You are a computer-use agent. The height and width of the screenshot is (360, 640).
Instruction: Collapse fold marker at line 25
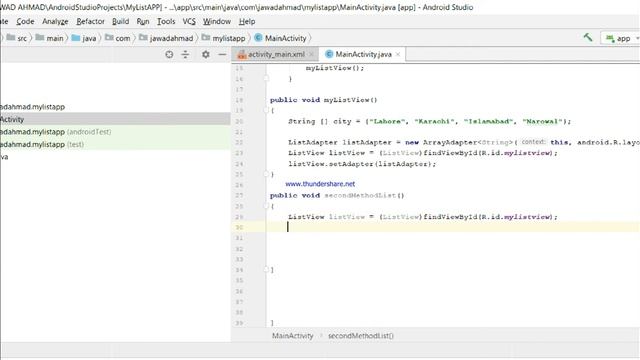click(266, 174)
